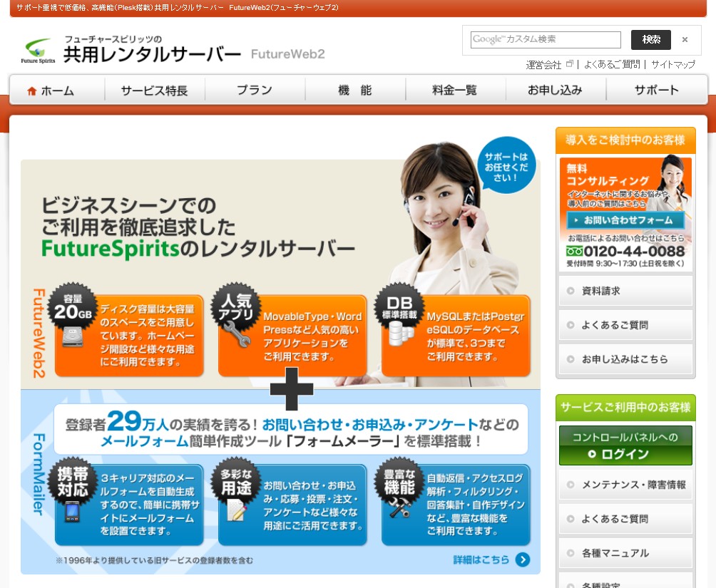Screen dimensions: 716x588
Task: Click the Future Spirits logo
Action: 38,51
